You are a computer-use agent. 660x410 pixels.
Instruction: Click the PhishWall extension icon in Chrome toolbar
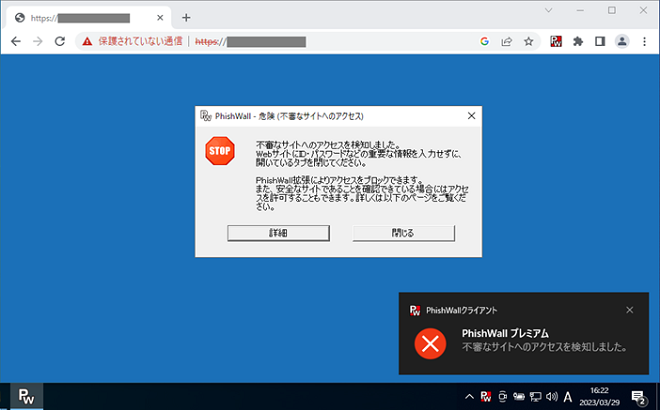click(556, 42)
